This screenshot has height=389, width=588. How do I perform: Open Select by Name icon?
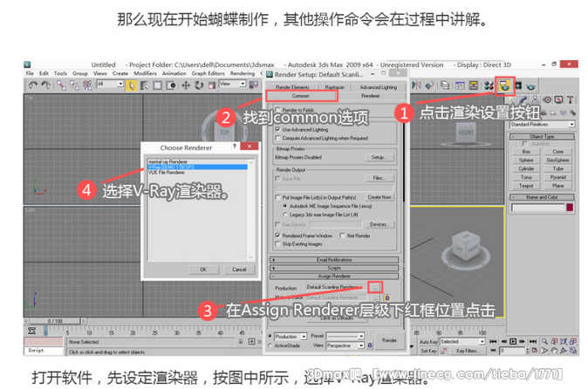click(x=144, y=85)
